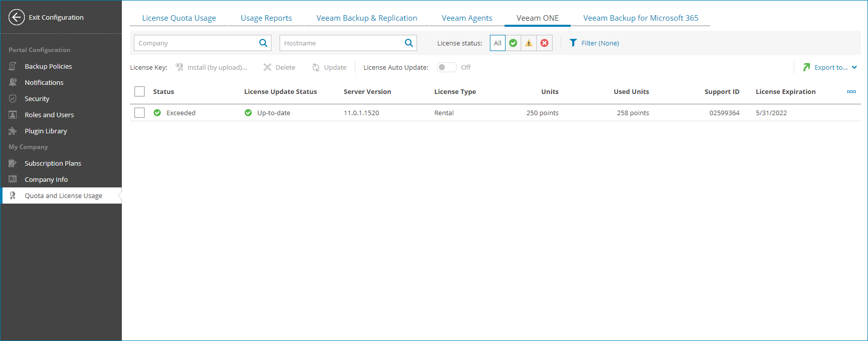Image resolution: width=868 pixels, height=341 pixels.
Task: Click the Export green arrow icon
Action: 806,67
